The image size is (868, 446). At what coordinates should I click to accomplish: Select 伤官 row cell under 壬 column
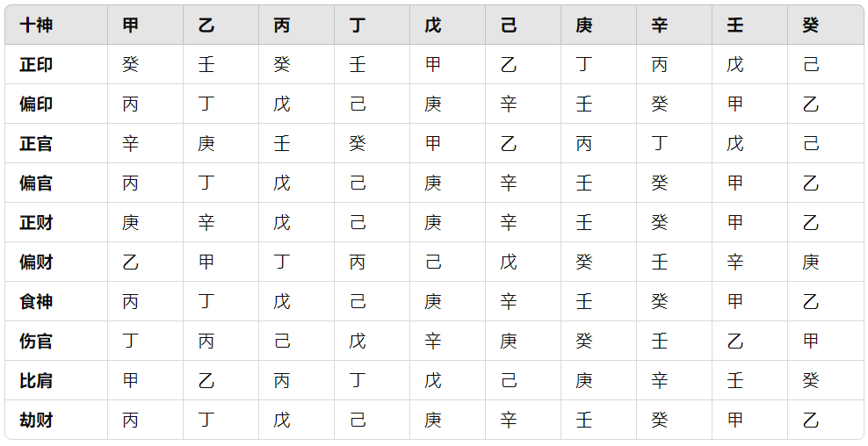pyautogui.click(x=735, y=342)
